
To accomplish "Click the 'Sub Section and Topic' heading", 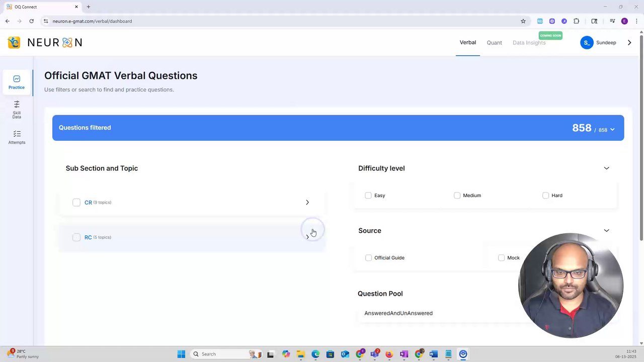I will click(102, 168).
